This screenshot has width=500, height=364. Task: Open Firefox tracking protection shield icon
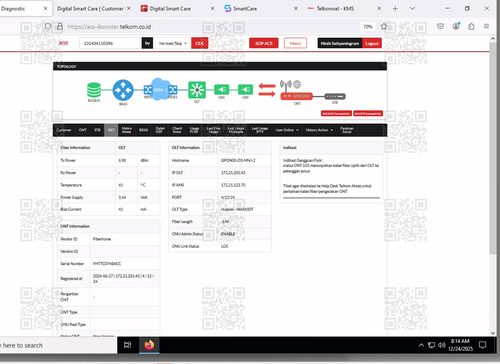pyautogui.click(x=48, y=26)
